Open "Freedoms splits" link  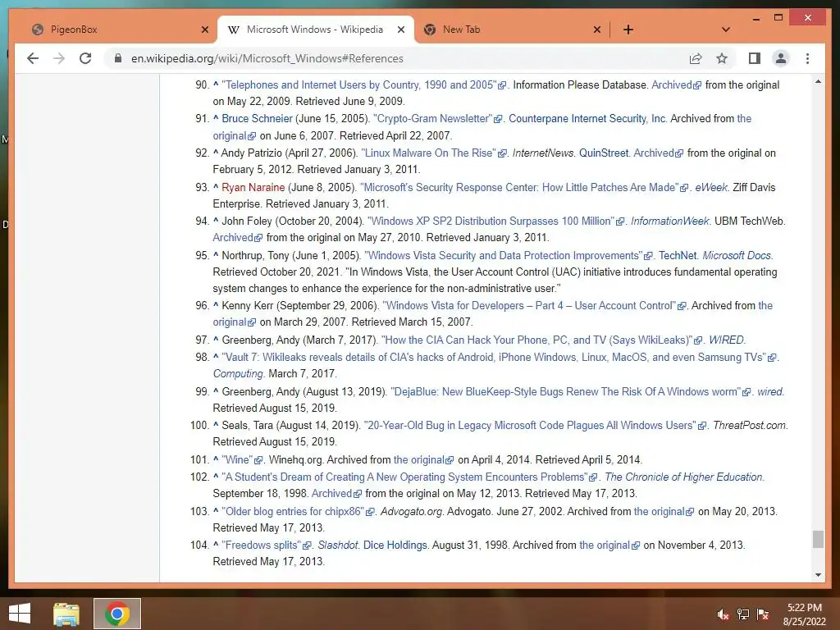(x=262, y=545)
